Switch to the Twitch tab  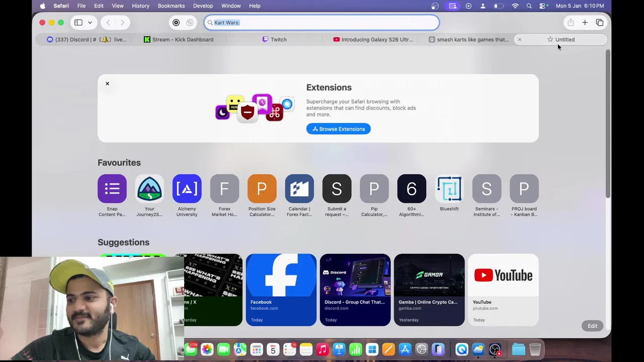[274, 39]
